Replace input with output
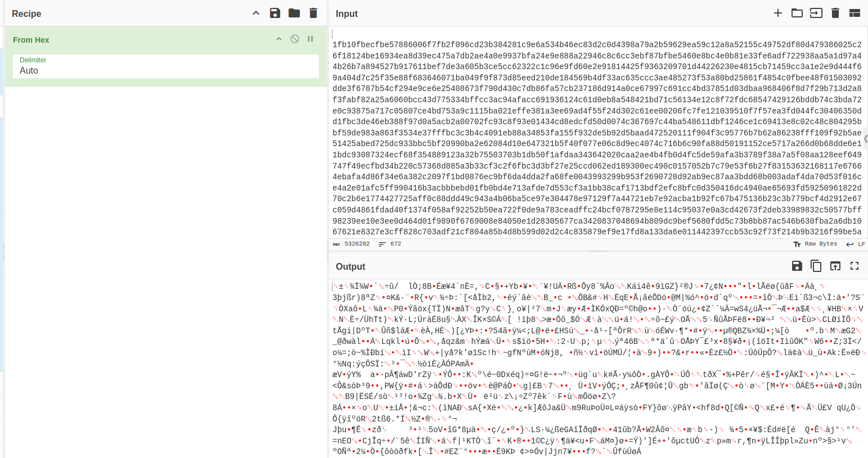The image size is (868, 458). (835, 266)
